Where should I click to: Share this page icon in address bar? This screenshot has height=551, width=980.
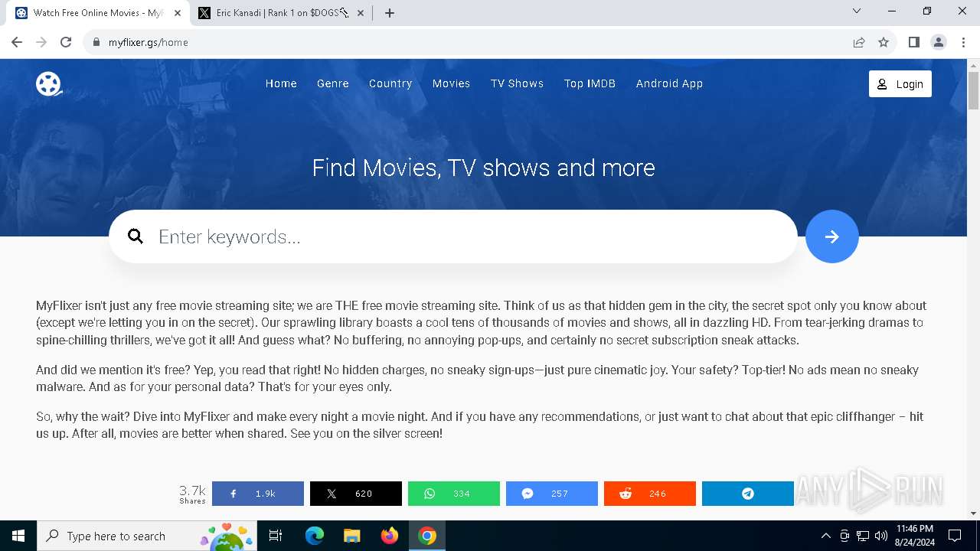tap(859, 42)
